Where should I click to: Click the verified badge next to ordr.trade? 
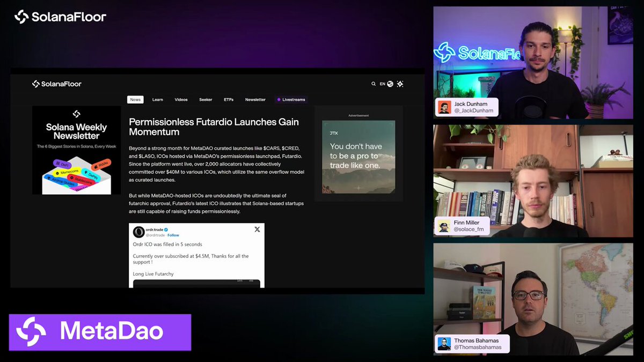tap(166, 230)
